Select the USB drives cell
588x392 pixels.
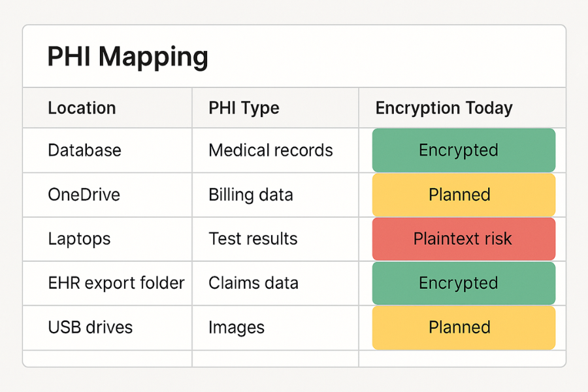90,327
